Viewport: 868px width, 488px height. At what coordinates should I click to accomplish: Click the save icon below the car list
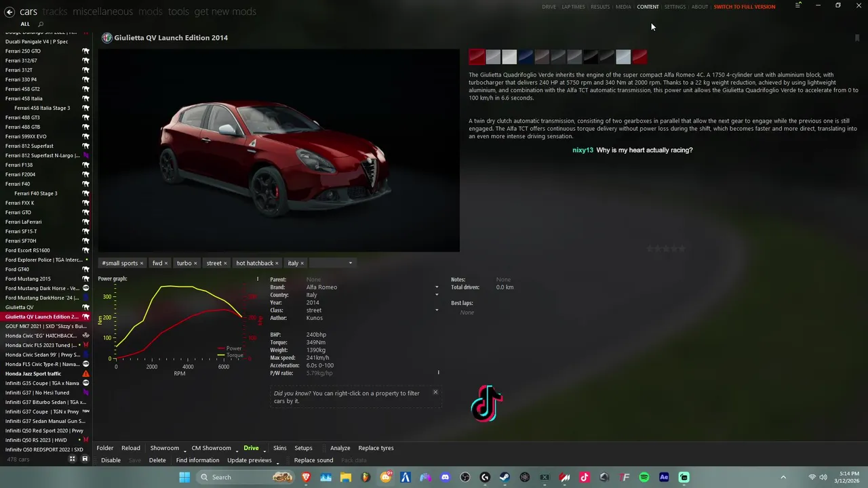[85, 459]
